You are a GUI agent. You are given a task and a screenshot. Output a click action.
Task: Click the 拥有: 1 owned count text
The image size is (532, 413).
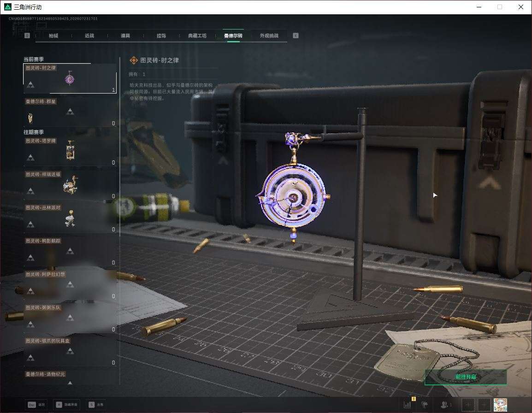137,74
